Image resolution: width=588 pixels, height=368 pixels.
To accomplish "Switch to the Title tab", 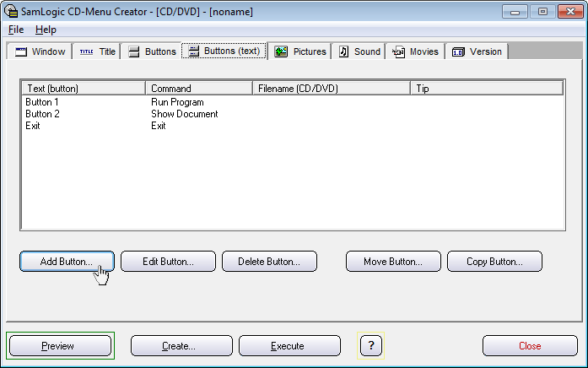I will (97, 51).
